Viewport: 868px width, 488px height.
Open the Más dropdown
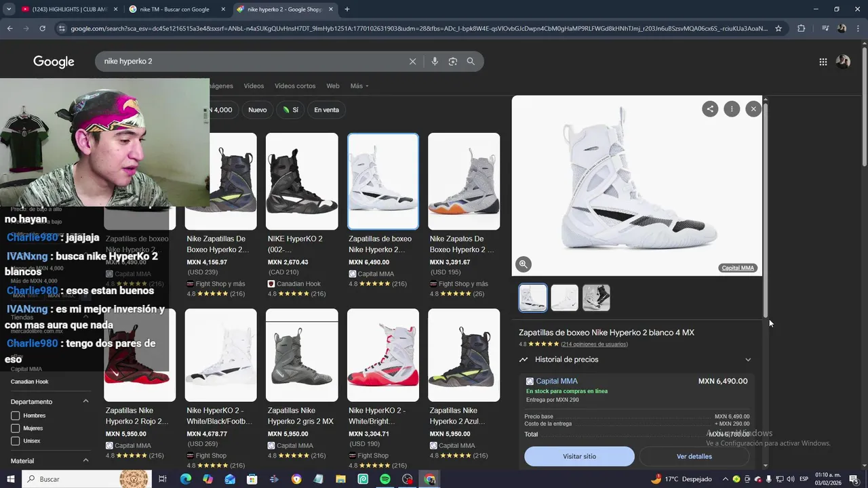pos(359,86)
